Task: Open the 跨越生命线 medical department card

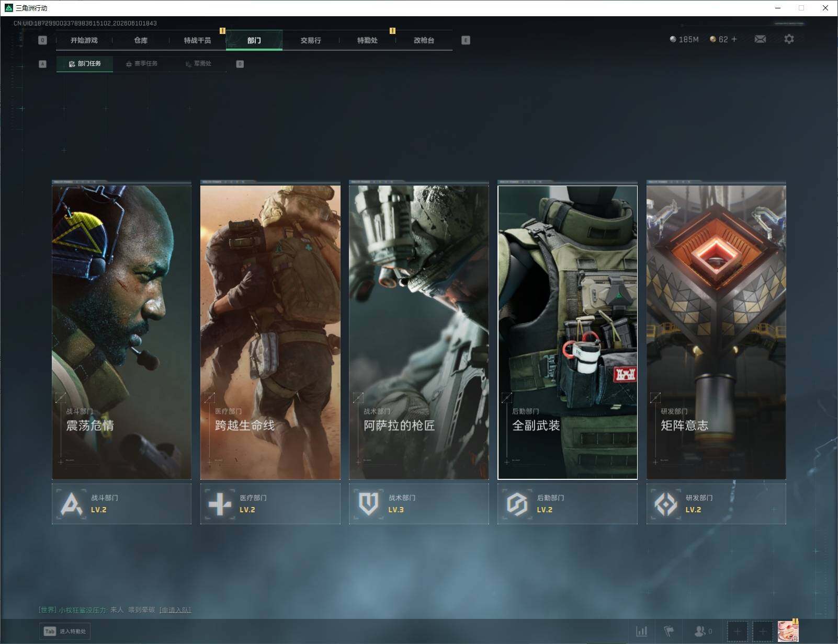Action: coord(270,332)
